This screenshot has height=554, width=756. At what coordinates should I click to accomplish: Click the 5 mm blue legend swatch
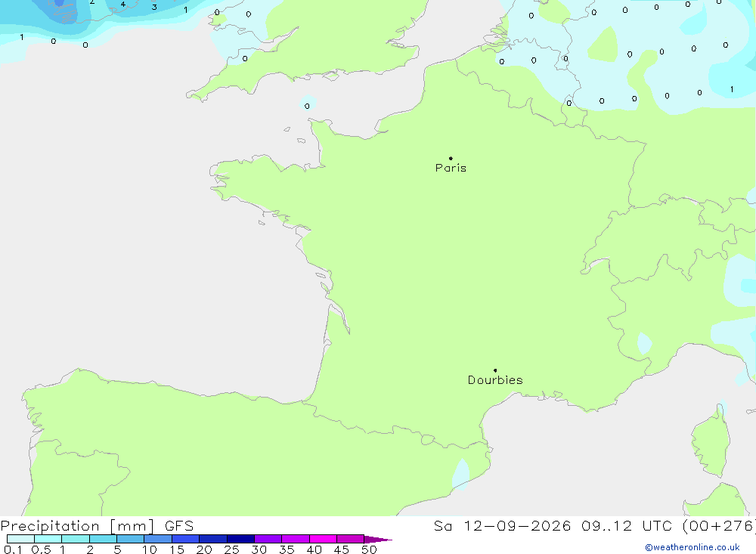[130, 539]
